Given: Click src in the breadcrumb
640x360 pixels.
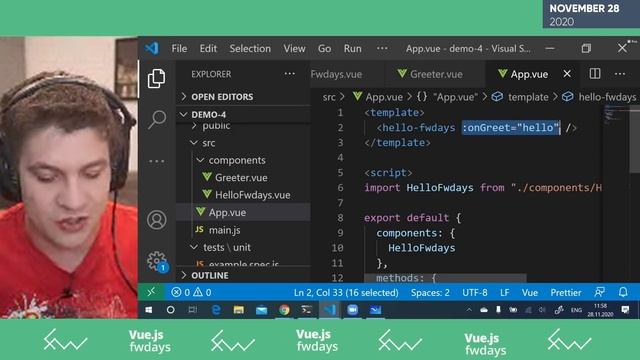Looking at the screenshot, I should [x=329, y=97].
